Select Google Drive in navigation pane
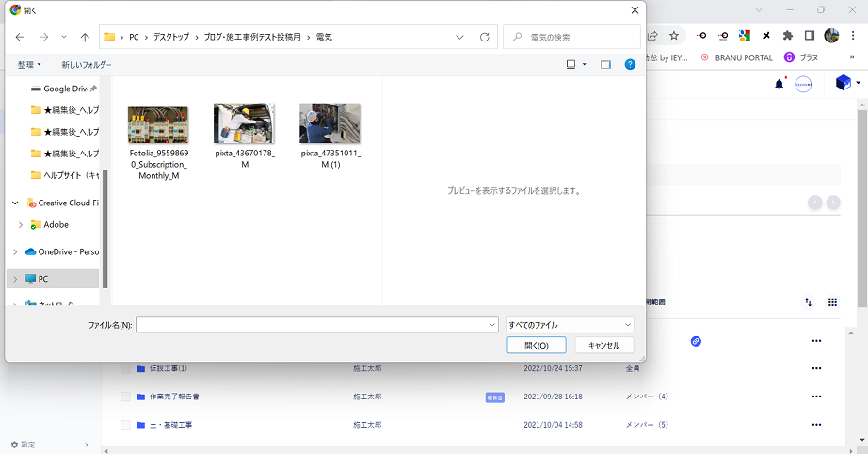Image resolution: width=868 pixels, height=454 pixels. pyautogui.click(x=64, y=89)
